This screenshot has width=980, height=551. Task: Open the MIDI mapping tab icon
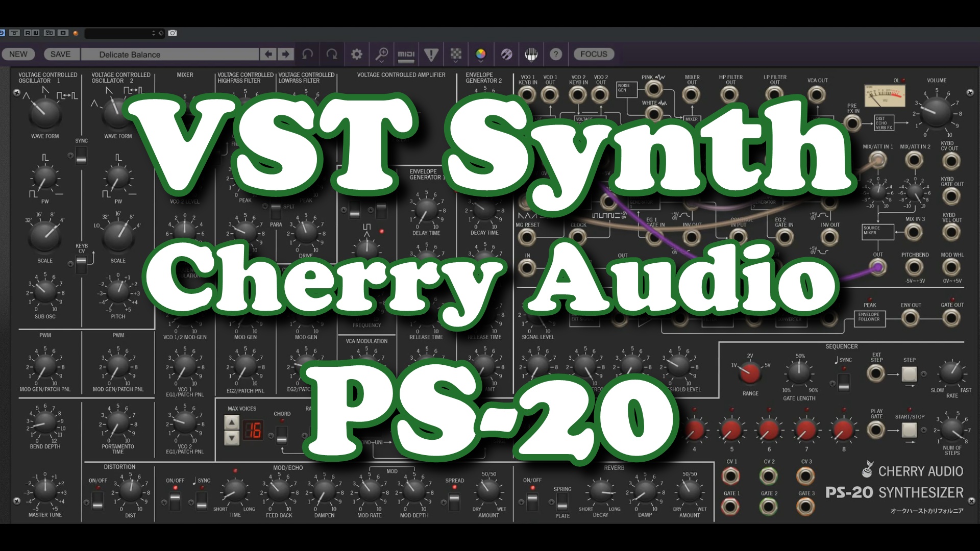coord(406,54)
